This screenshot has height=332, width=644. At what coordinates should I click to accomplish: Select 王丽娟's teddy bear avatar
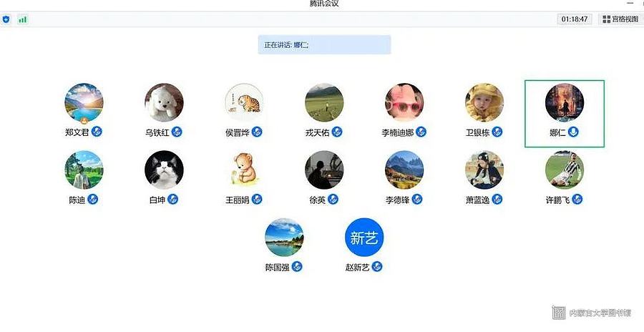(x=245, y=170)
